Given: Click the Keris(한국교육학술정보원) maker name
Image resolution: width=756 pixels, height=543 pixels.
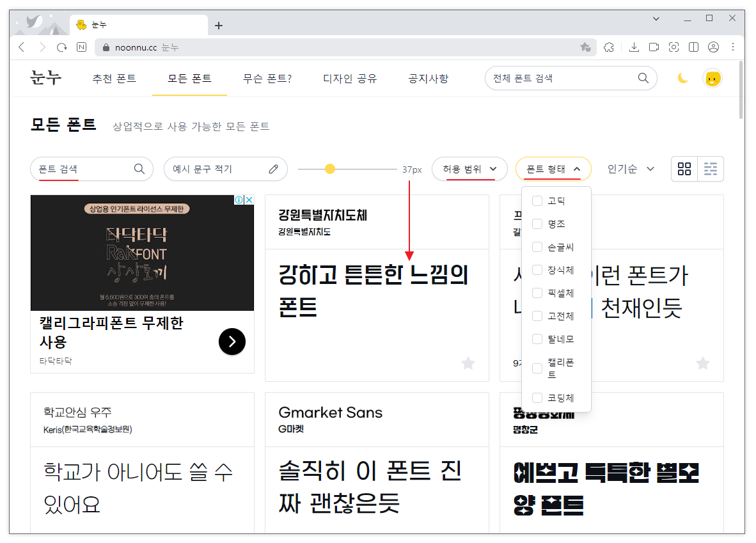Looking at the screenshot, I should click(x=87, y=429).
